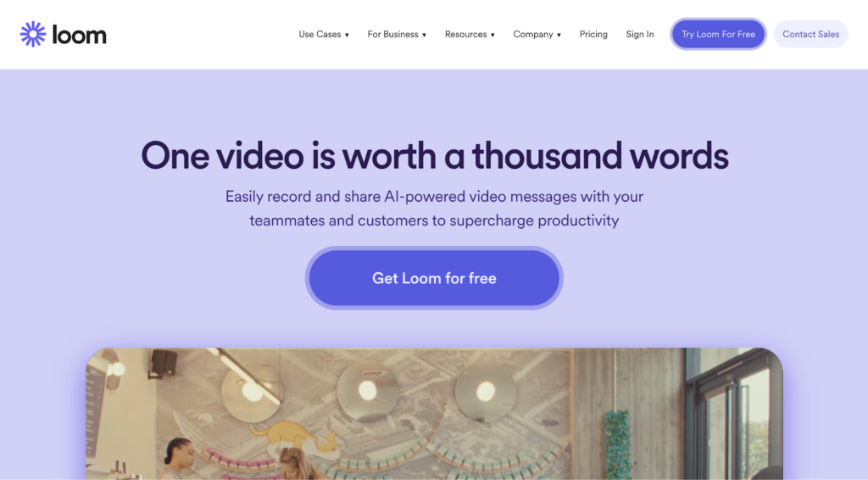Expand the Company dropdown arrow
Screen dimensions: 868x480
pyautogui.click(x=559, y=35)
